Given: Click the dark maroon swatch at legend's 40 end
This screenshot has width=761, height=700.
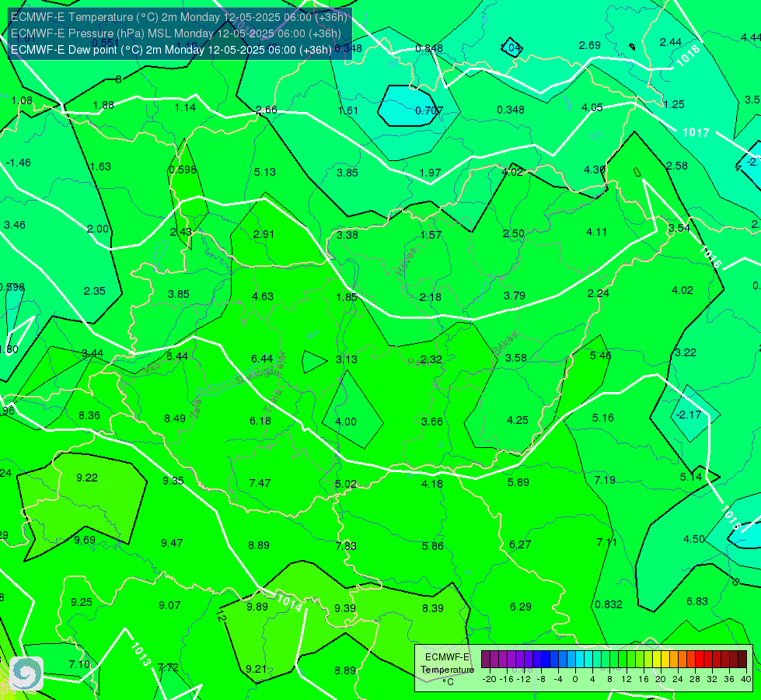Looking at the screenshot, I should pos(742,660).
